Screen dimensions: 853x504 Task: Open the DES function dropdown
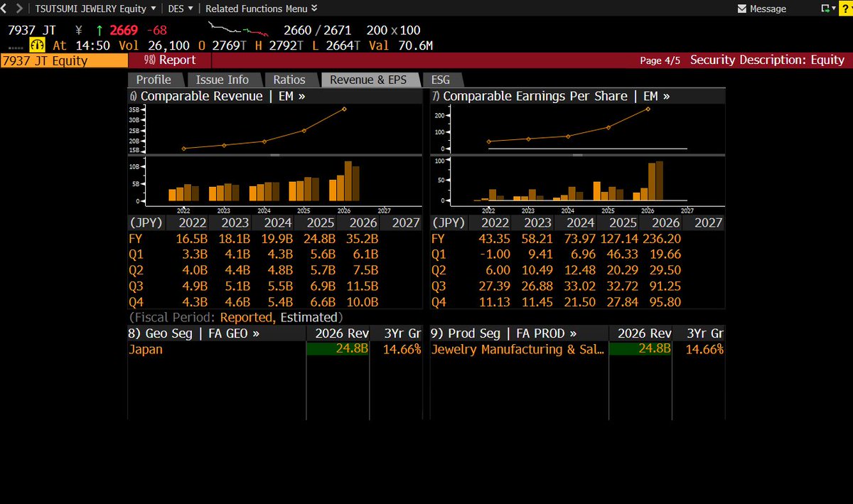tap(181, 9)
